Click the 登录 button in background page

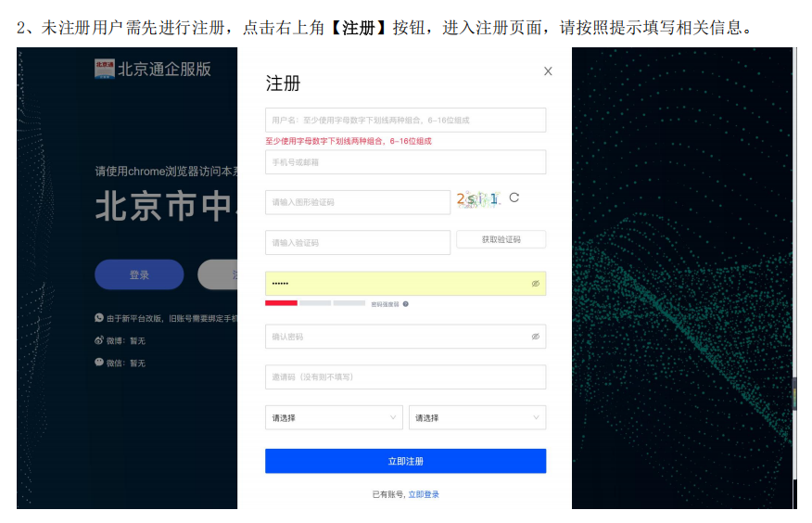pyautogui.click(x=139, y=275)
